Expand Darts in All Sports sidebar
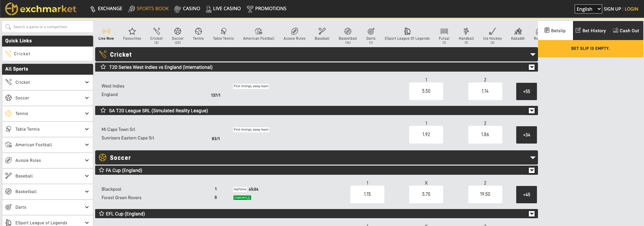This screenshot has height=226, width=644. click(x=87, y=207)
